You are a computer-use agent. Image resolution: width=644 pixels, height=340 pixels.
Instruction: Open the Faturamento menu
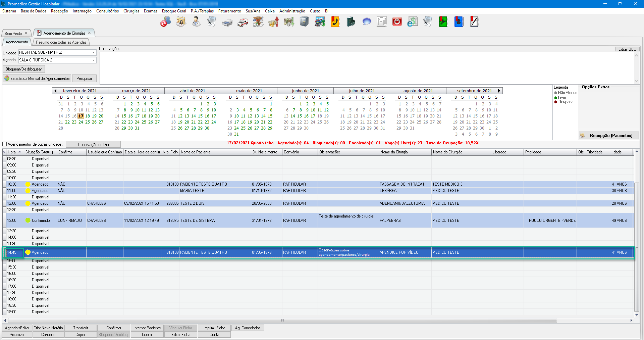pos(229,11)
